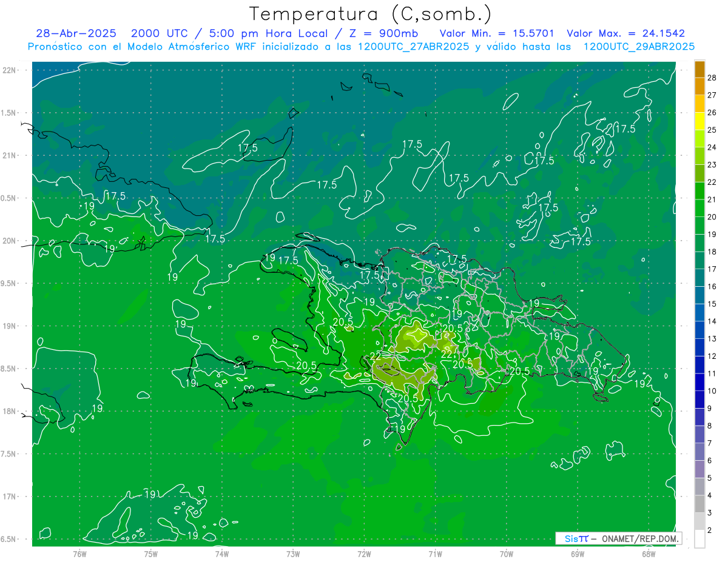The image size is (728, 562).
Task: Click the yellow legend swatch between 25 and 26
Action: click(x=699, y=121)
